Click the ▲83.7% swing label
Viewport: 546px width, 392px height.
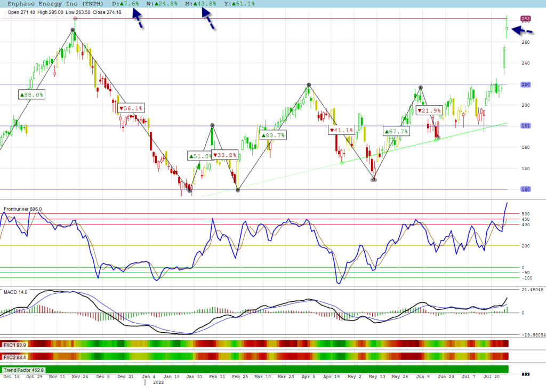pyautogui.click(x=273, y=135)
